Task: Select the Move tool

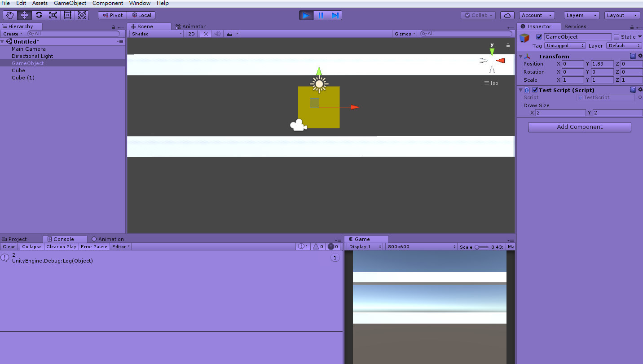Action: pyautogui.click(x=24, y=15)
